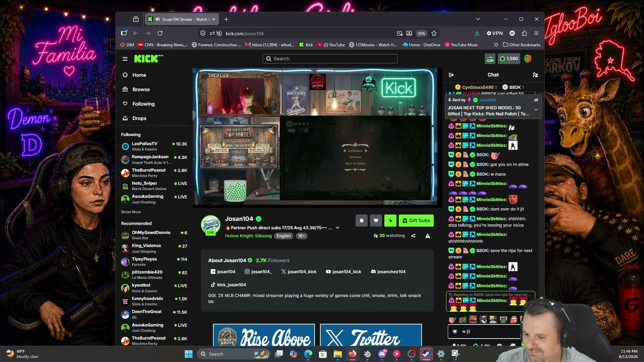644x362 pixels.
Task: Open OhMyGawdDonnie recommended channel
Action: click(154, 235)
